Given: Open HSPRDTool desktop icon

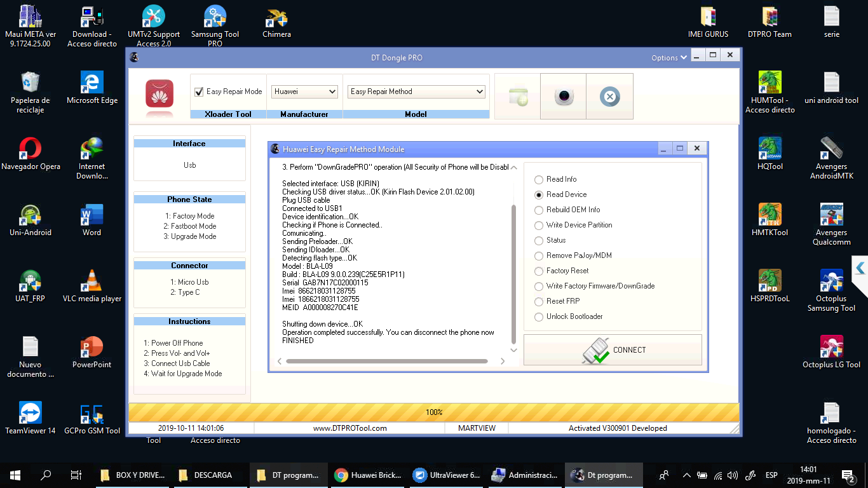Looking at the screenshot, I should [x=770, y=286].
